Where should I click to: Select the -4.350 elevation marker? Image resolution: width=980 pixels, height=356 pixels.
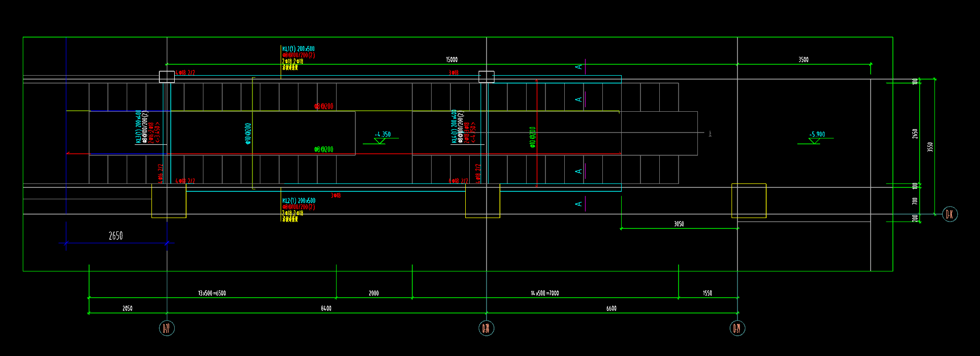382,137
